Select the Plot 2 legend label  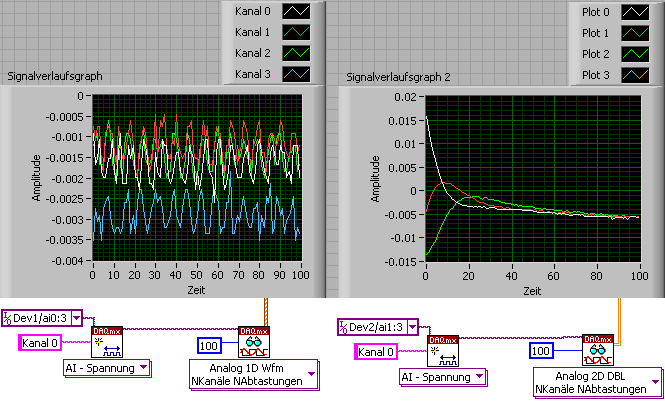595,54
